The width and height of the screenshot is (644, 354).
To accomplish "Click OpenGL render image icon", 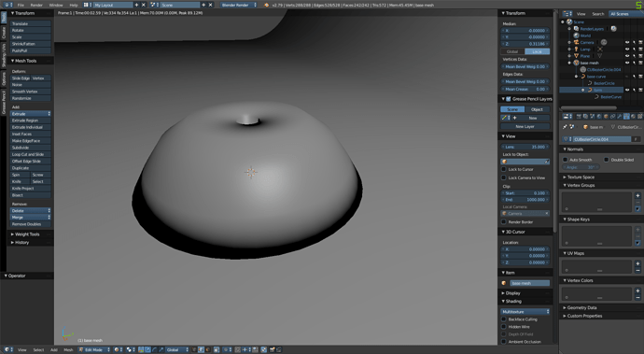I will pos(272,349).
